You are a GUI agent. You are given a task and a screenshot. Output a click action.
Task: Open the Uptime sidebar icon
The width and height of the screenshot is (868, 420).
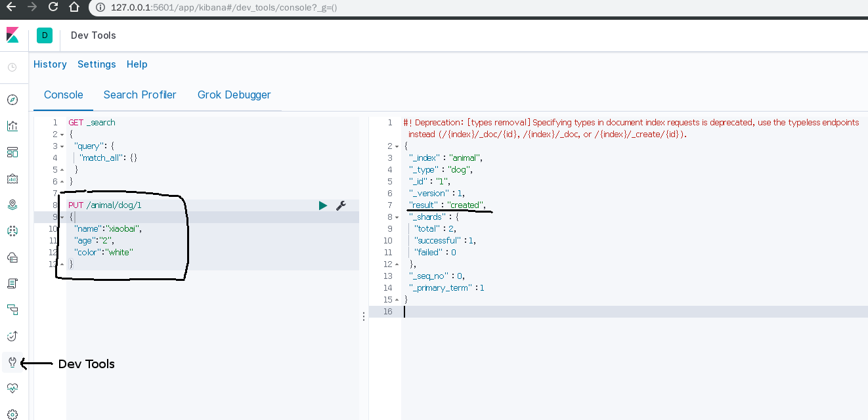(x=12, y=336)
